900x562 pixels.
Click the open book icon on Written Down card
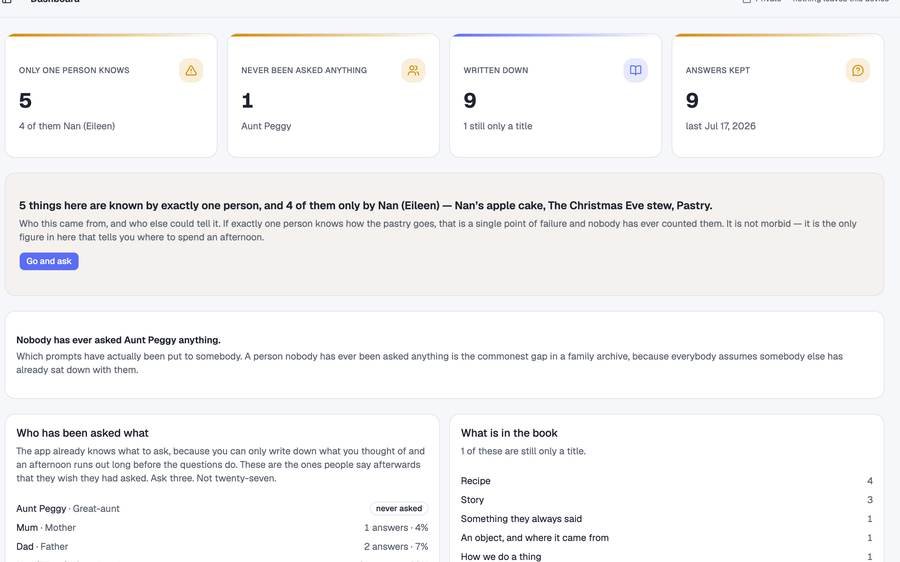pos(635,70)
